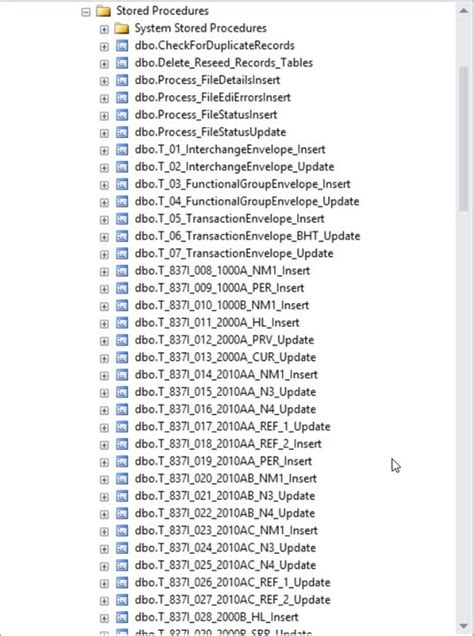Click the dbo.T_837I_019_2010AA_PER_Insert procedure icon
This screenshot has width=474, height=636.
click(x=122, y=462)
